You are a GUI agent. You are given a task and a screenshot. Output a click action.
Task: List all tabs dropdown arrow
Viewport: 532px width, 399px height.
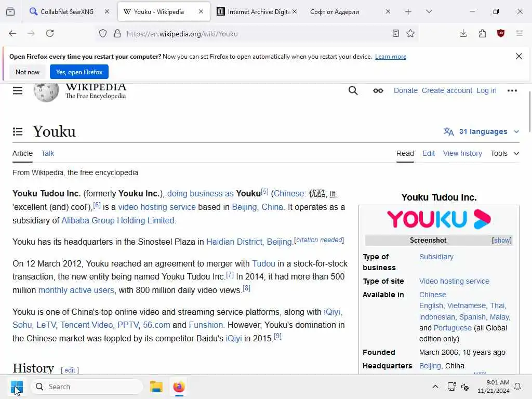[429, 11]
